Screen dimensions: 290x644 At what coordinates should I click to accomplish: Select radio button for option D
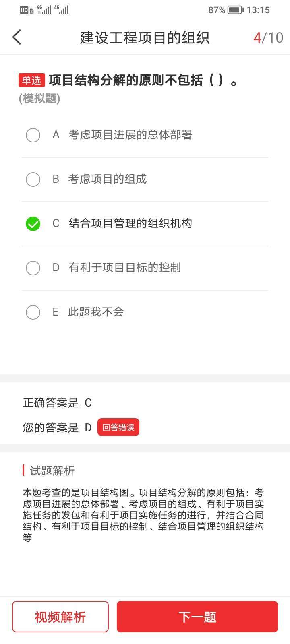click(33, 268)
